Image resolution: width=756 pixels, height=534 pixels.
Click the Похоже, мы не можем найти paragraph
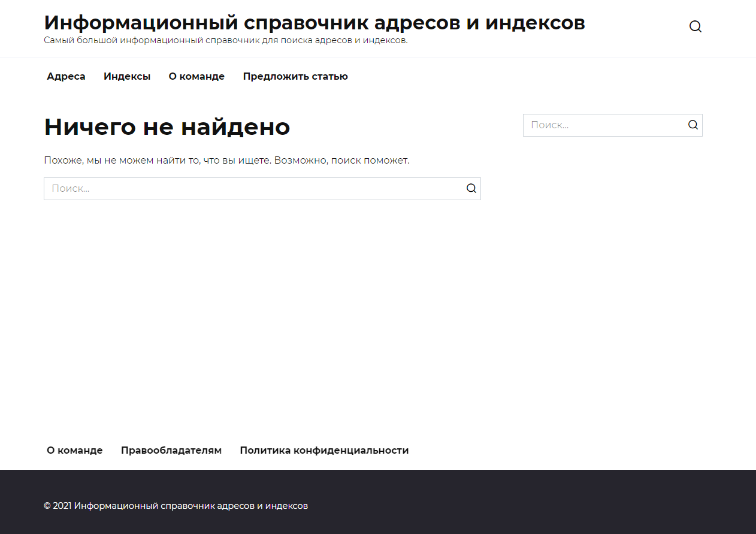tap(226, 161)
